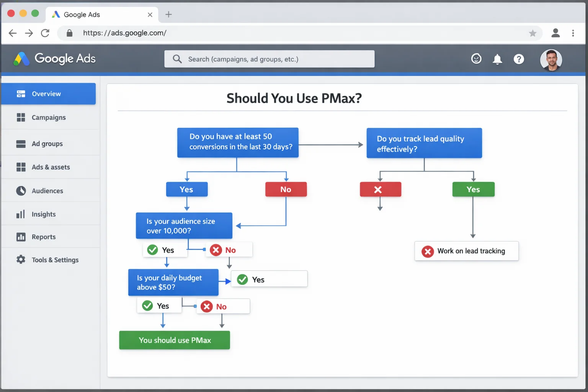The height and width of the screenshot is (392, 588).
Task: Click the search campaigns input field
Action: click(x=269, y=59)
